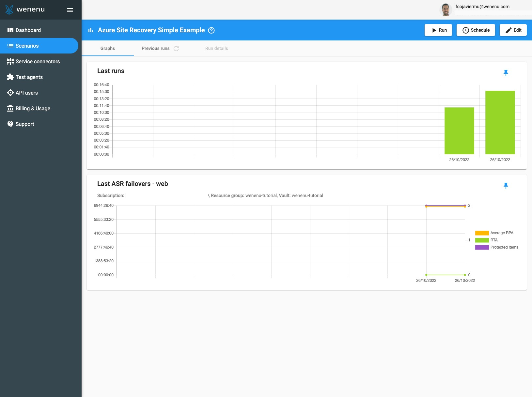
Task: Pin the Last ASR failovers chart
Action: pyautogui.click(x=506, y=186)
